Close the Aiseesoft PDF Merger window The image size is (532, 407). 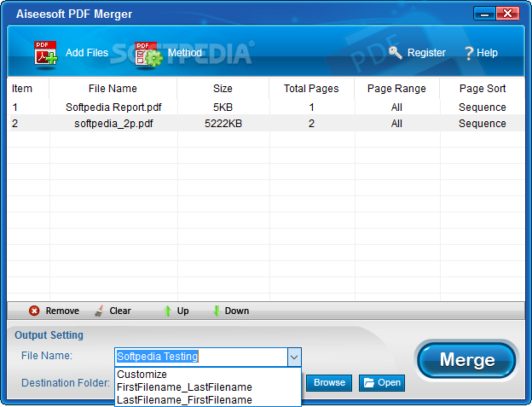[507, 14]
